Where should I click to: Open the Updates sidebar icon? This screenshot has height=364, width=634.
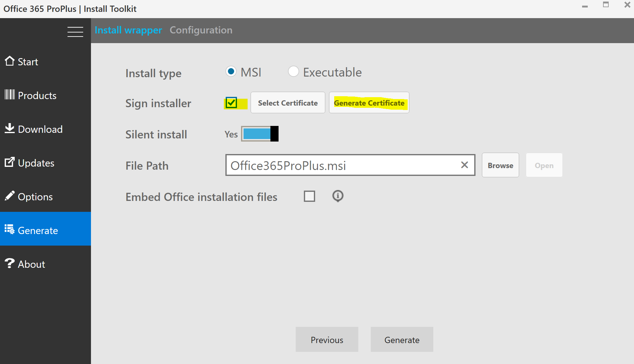coord(10,162)
